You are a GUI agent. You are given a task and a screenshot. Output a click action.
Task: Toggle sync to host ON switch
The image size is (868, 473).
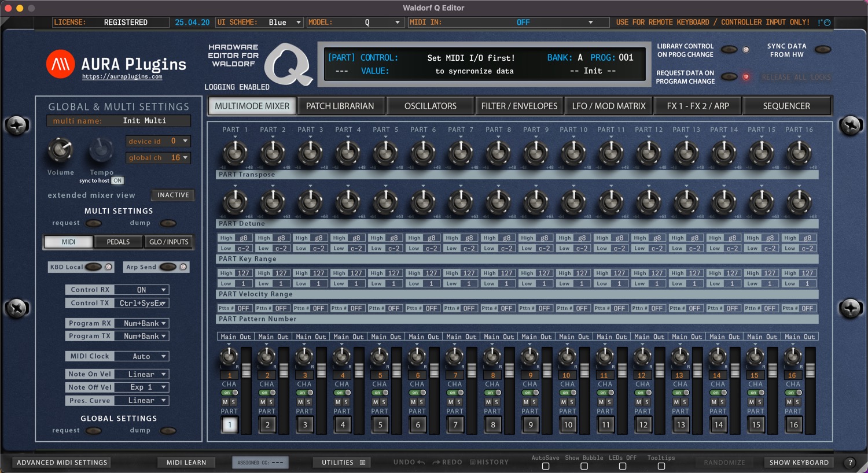[117, 180]
